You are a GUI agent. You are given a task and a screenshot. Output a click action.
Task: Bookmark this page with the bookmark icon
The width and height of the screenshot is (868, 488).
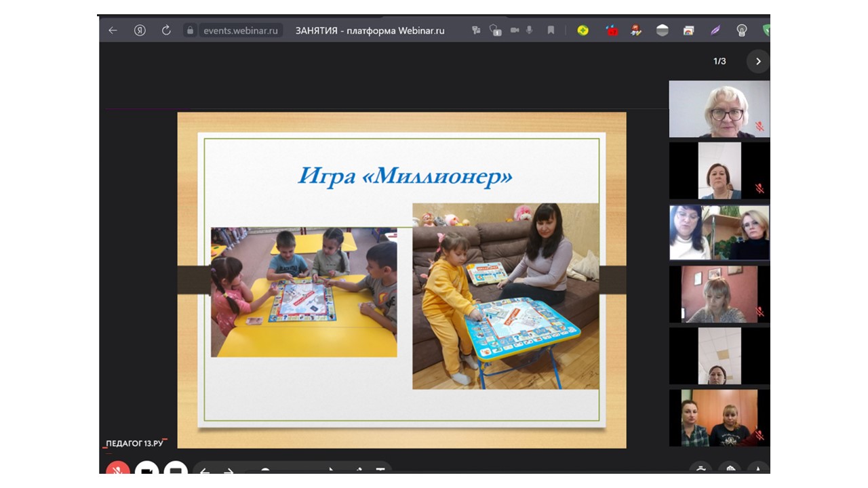point(551,30)
